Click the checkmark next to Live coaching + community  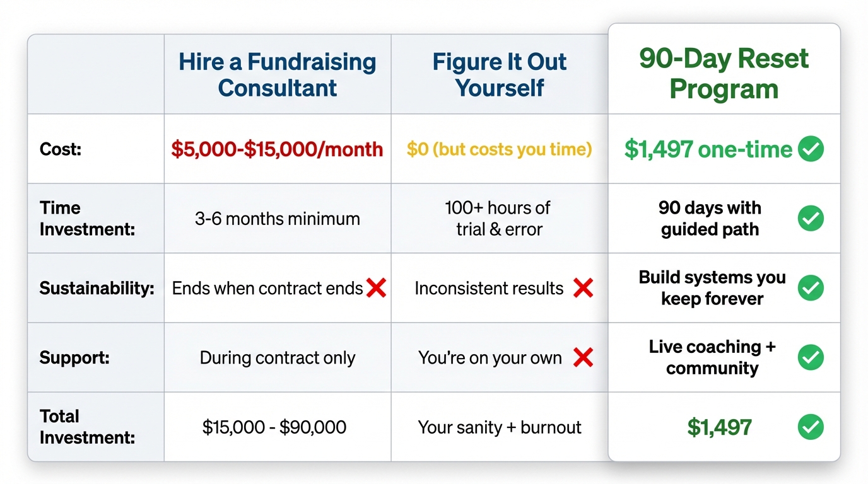811,357
